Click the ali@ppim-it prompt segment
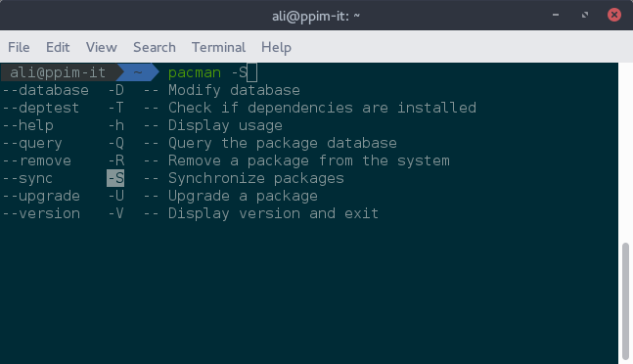The height and width of the screenshot is (364, 633). click(58, 72)
